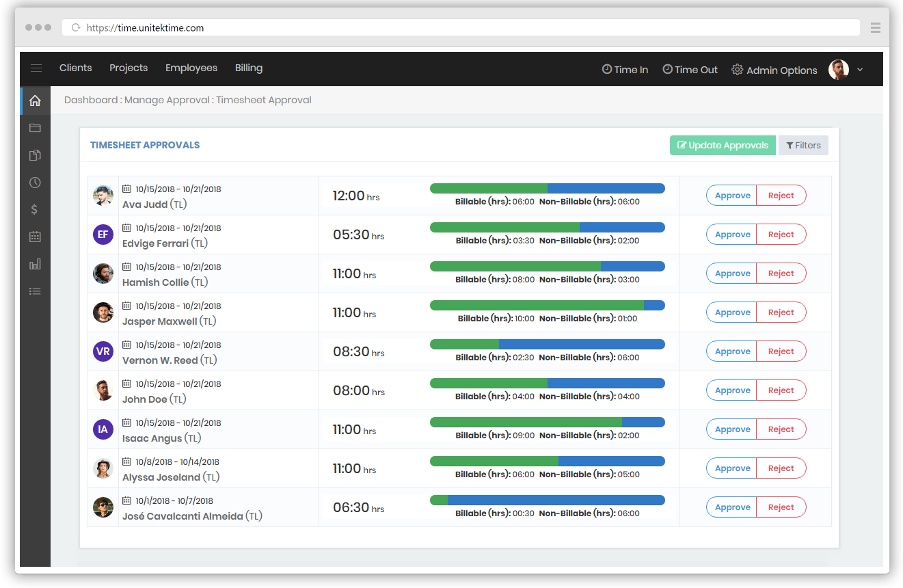Click the Time In clock link
Screen dimensions: 903x588
pos(625,70)
